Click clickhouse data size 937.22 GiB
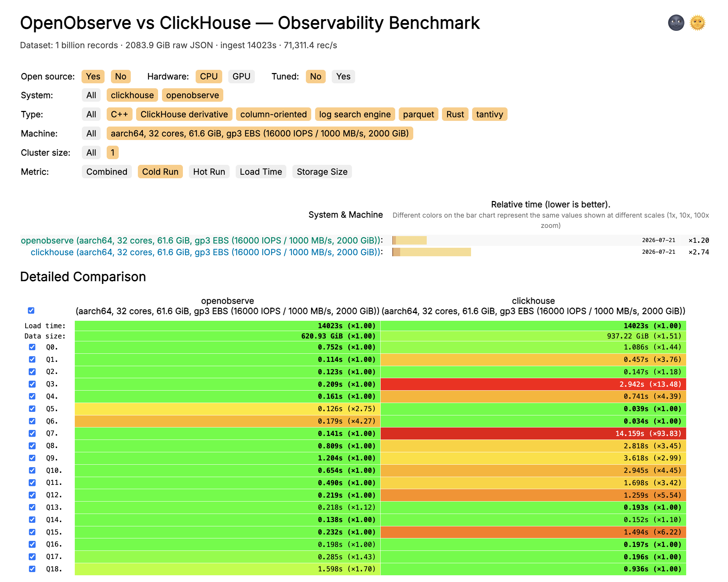 (533, 336)
